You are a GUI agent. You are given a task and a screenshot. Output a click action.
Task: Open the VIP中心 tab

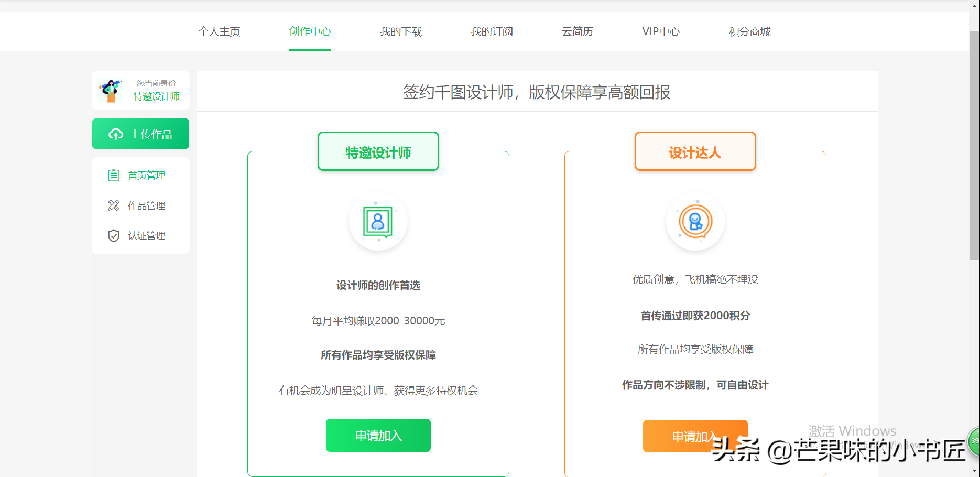pyautogui.click(x=660, y=31)
